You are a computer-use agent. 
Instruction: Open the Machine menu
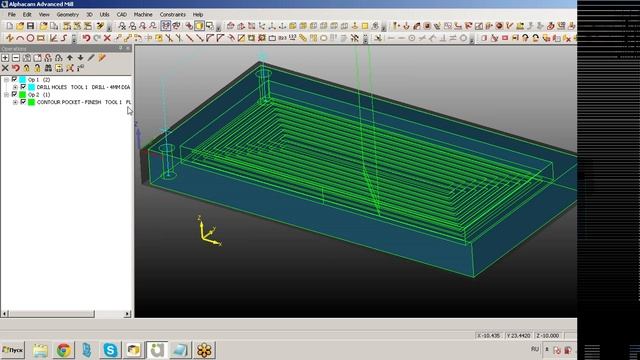143,14
